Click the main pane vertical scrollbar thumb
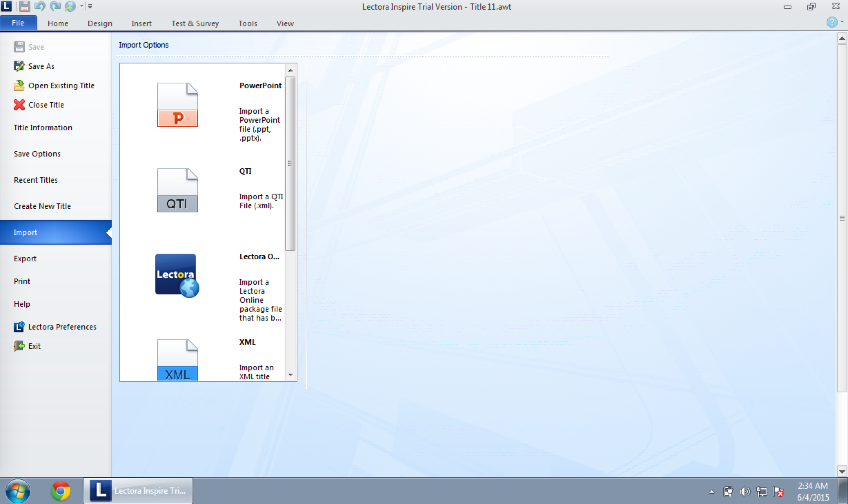Viewport: 848px width, 504px height. (x=842, y=218)
